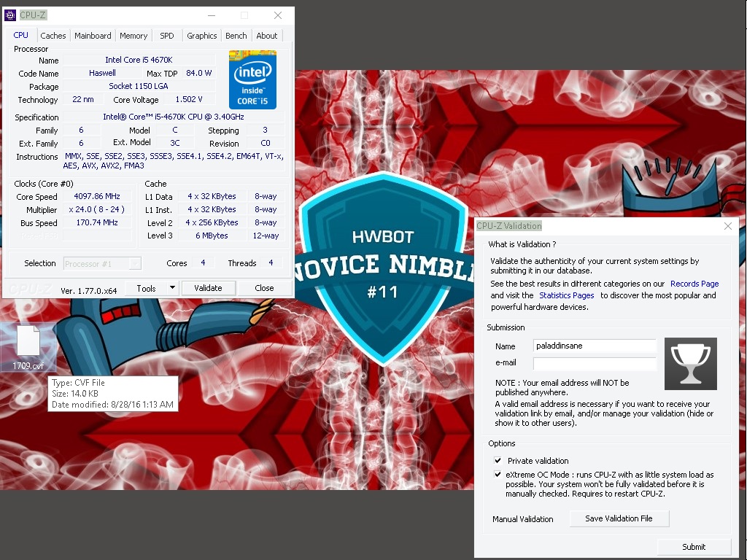
Task: Close the CPU-Z main window
Action: [278, 16]
